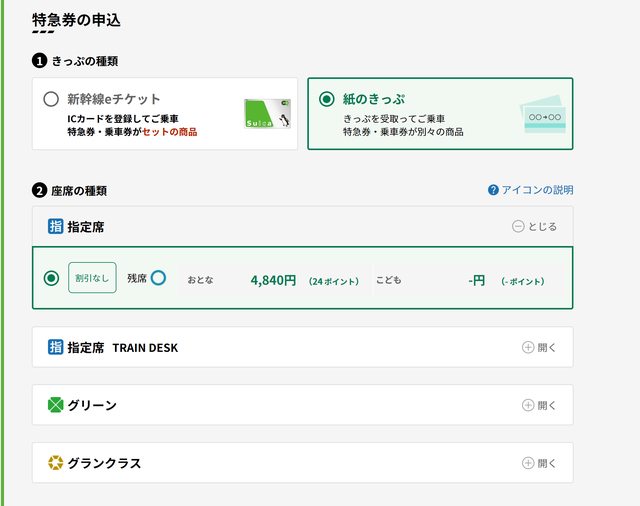Click the Suica card icon
This screenshot has width=640, height=506.
point(267,113)
